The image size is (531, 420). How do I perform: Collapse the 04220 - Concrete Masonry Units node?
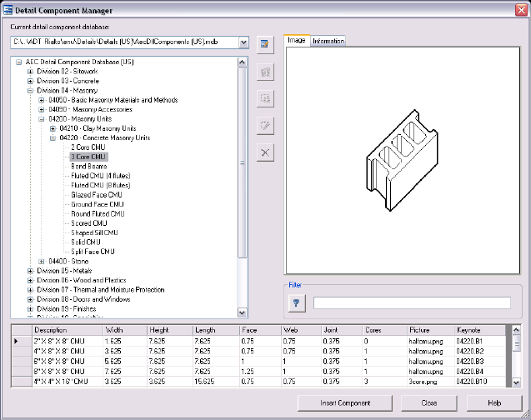pos(53,137)
